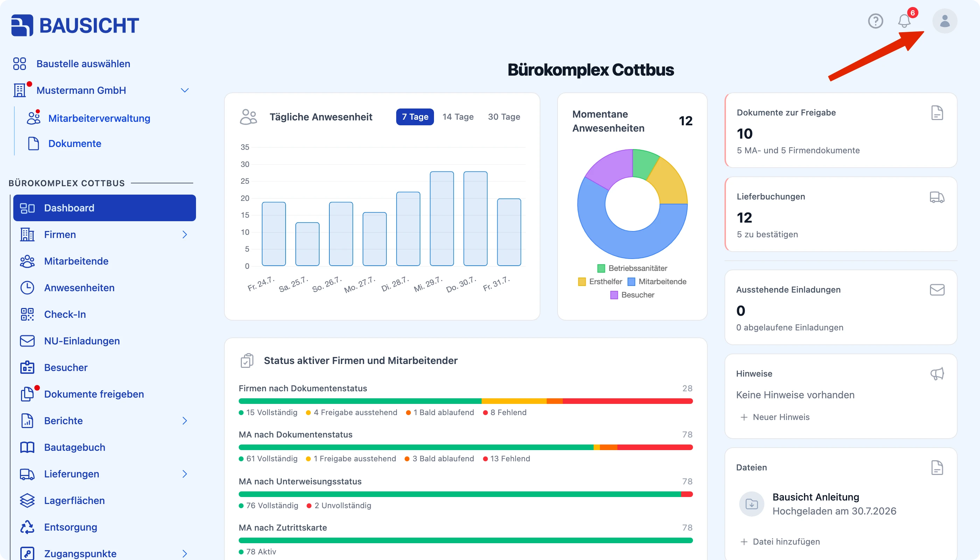Click the Bausicht logo

(x=75, y=26)
